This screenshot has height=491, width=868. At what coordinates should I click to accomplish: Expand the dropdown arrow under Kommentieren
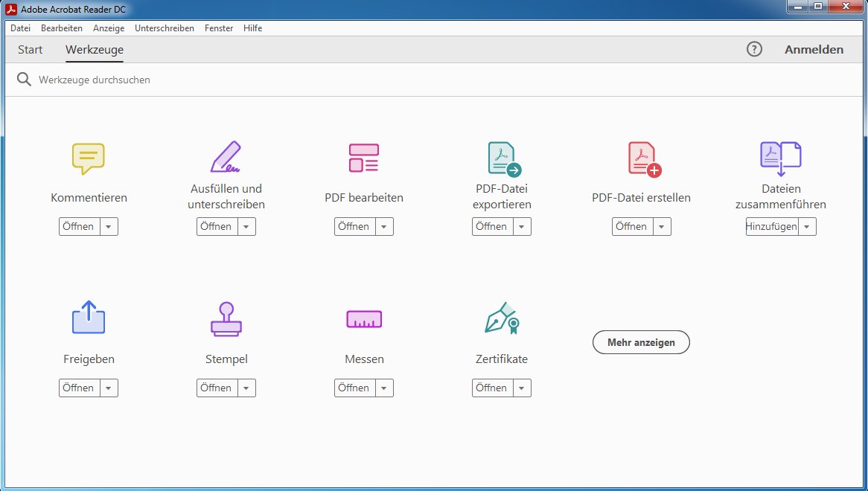109,227
